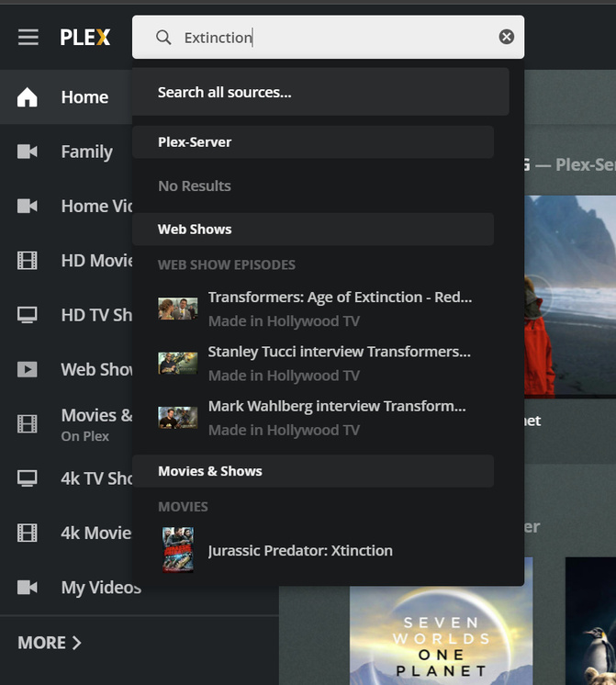This screenshot has width=616, height=685.
Task: Go to Home in sidebar
Action: pos(66,97)
